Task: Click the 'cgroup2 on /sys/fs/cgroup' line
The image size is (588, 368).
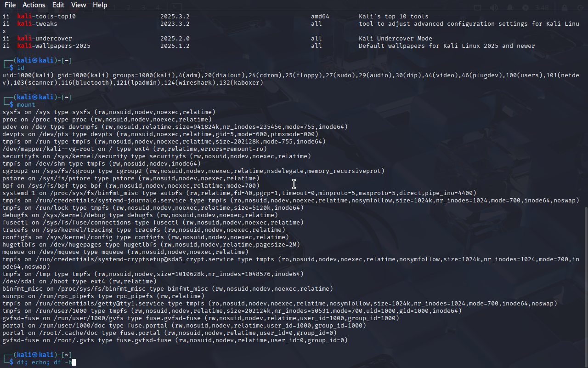Action: tap(193, 171)
